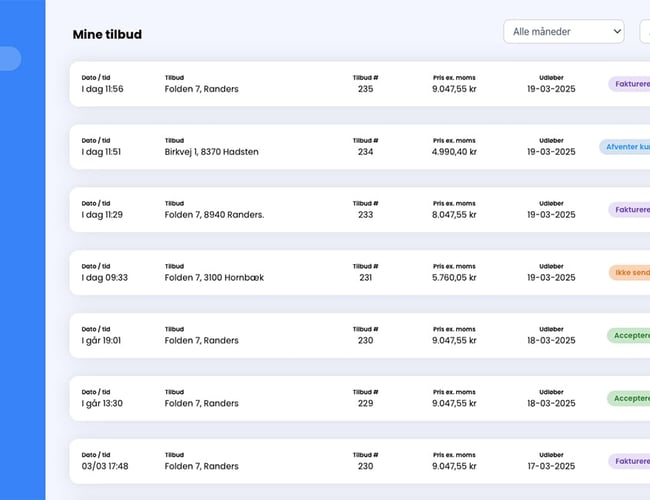The height and width of the screenshot is (500, 650).
Task: Click Accepteret badge on the 19:01 offer
Action: pyautogui.click(x=630, y=335)
